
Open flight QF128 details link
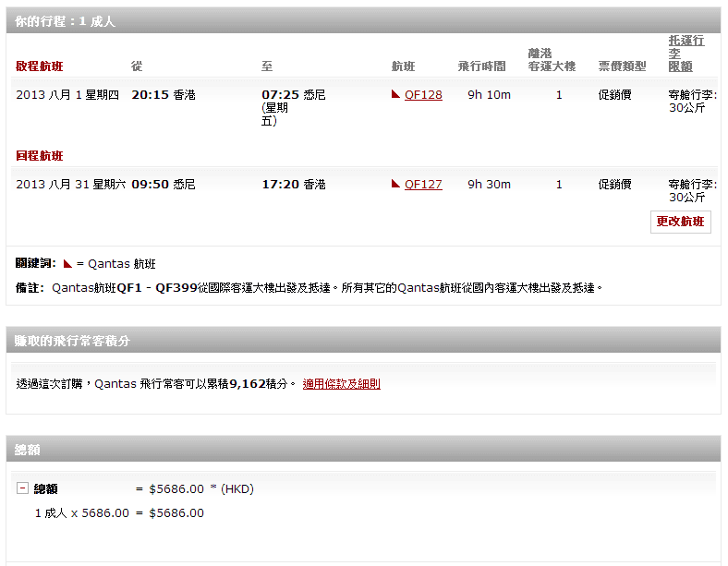click(423, 94)
